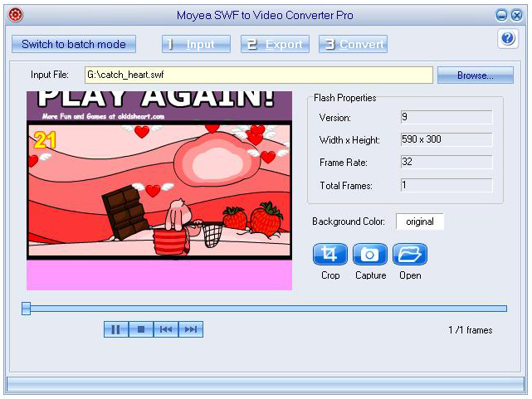Click the Open folder icon
The image size is (532, 399).
(x=410, y=254)
